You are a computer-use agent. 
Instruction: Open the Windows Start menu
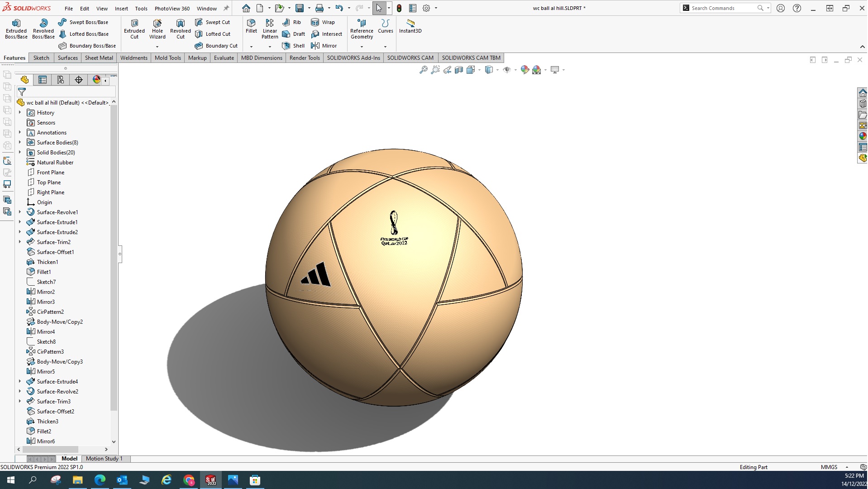(11, 480)
